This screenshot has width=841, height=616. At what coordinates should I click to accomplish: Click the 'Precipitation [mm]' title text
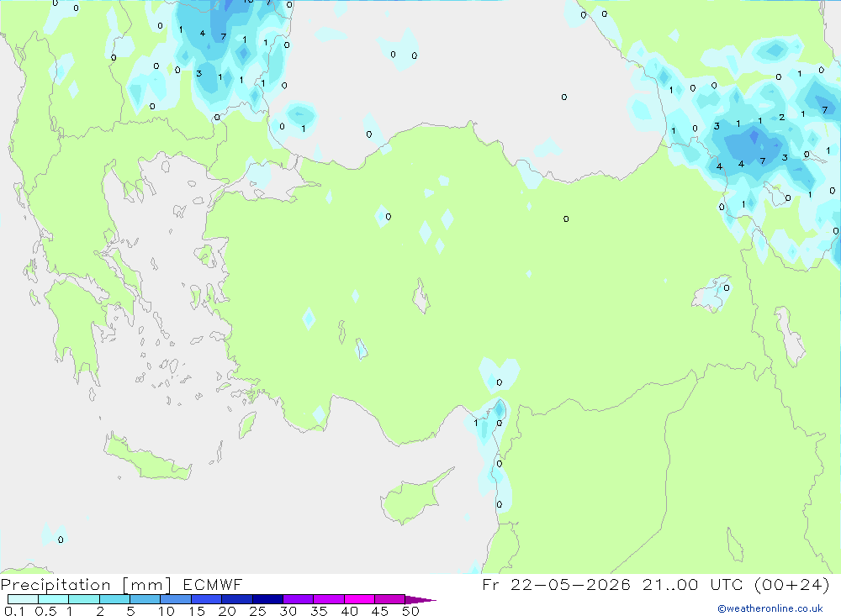[86, 585]
